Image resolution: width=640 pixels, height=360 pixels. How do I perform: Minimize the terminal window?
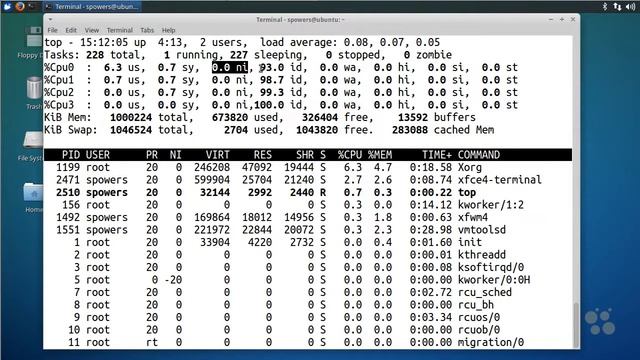[x=551, y=19]
